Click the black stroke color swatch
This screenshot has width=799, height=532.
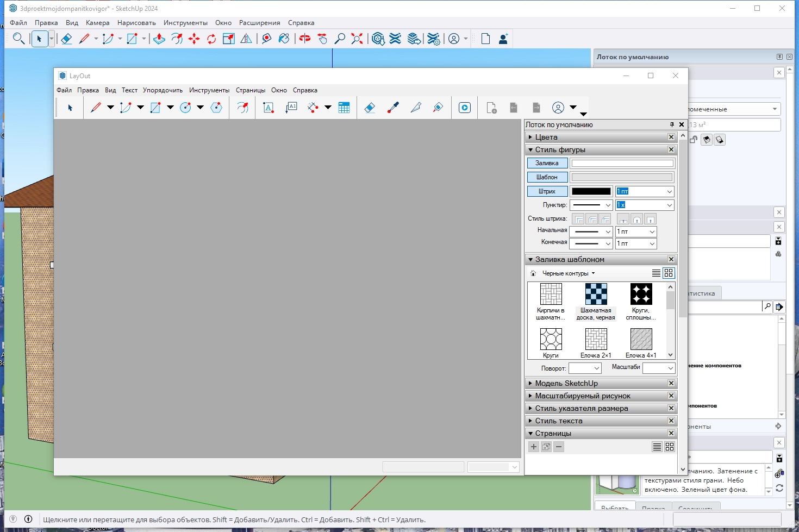tap(591, 191)
